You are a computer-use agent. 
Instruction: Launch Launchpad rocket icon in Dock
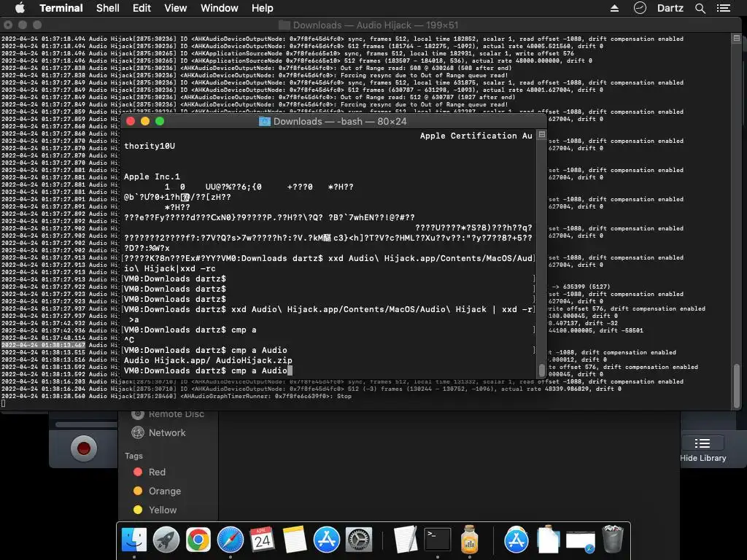(x=166, y=540)
